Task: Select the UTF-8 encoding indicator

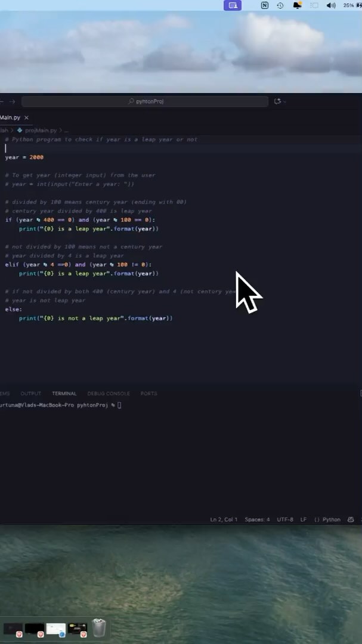Action: [285, 519]
